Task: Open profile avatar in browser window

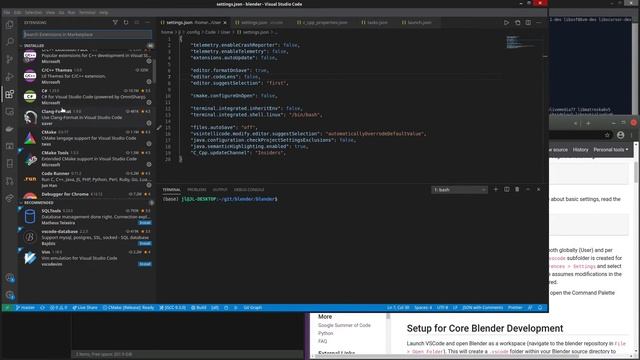Action: (x=620, y=135)
